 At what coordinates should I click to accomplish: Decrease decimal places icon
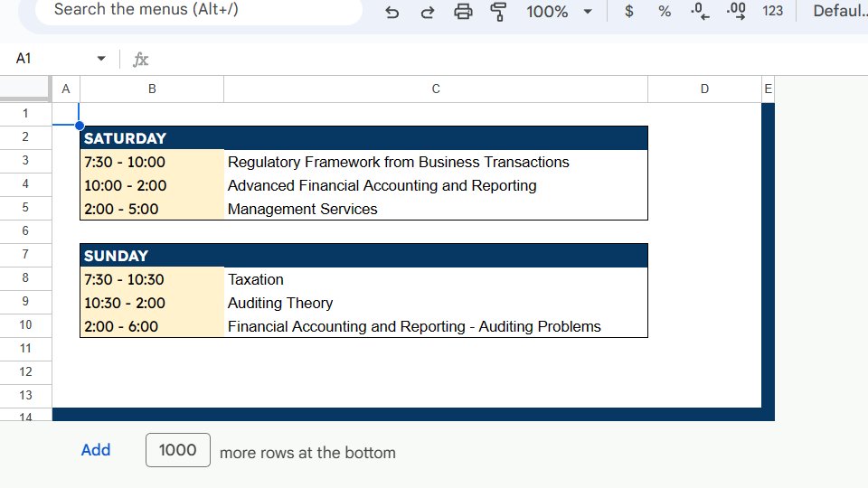tap(700, 11)
